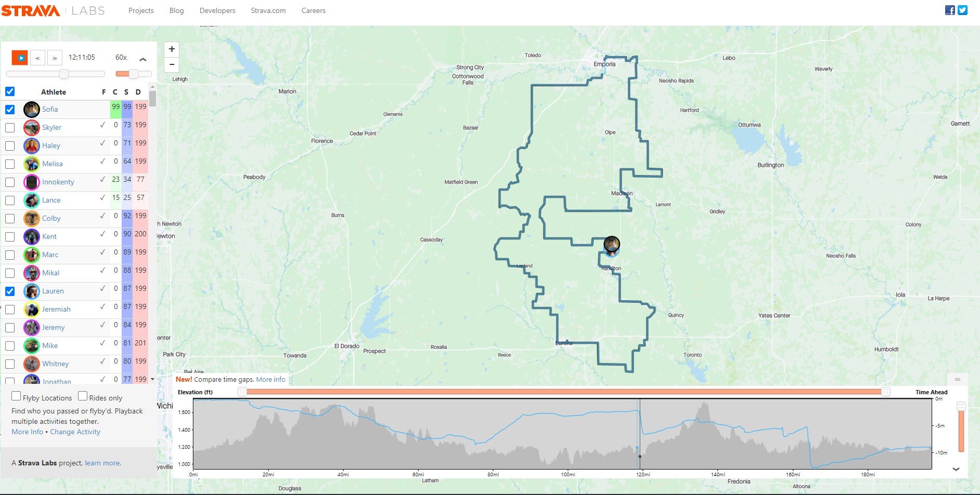Viewport: 980px width, 495px height.
Task: Enable the Flyby Locations checkbox
Action: [16, 396]
